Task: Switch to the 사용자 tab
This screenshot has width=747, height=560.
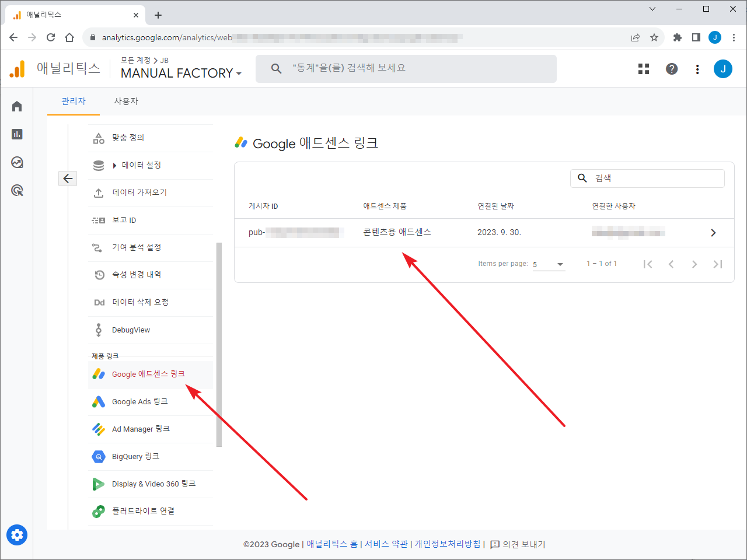Action: [126, 101]
